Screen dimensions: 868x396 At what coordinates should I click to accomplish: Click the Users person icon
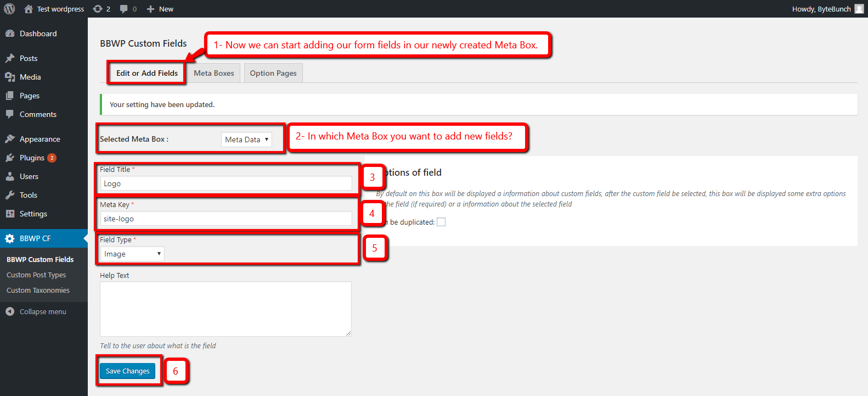pyautogui.click(x=10, y=176)
